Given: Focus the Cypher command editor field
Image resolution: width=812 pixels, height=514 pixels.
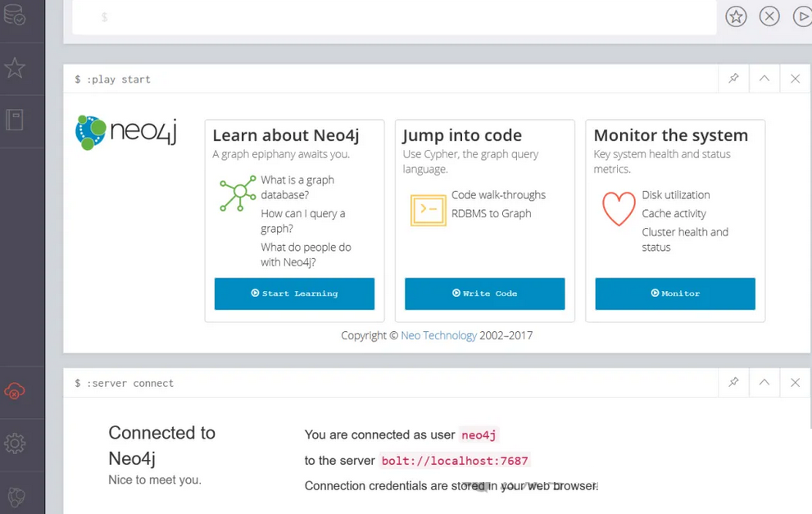Looking at the screenshot, I should click(x=393, y=17).
